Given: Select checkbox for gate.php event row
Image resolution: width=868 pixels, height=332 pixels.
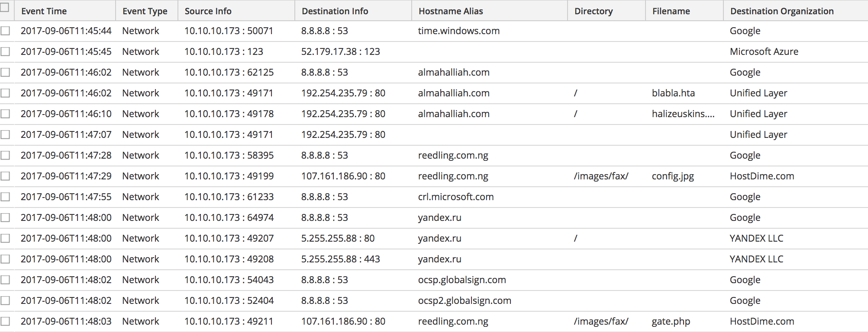Looking at the screenshot, I should point(5,321).
